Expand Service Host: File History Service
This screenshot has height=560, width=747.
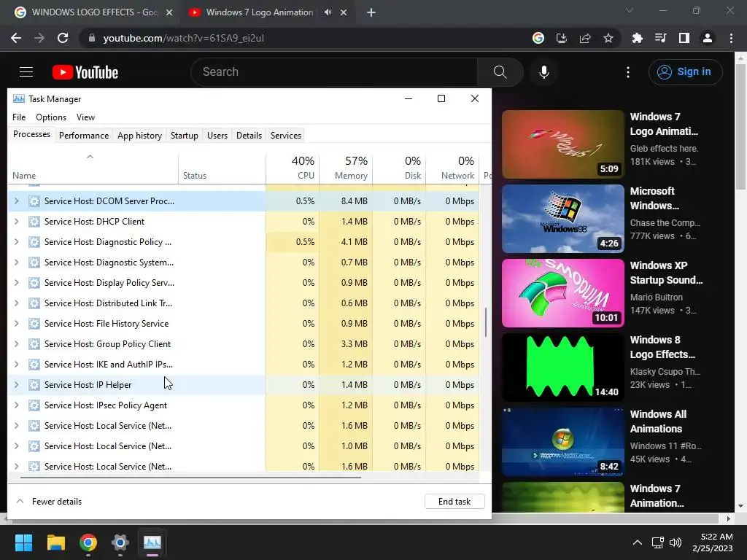pyautogui.click(x=17, y=323)
